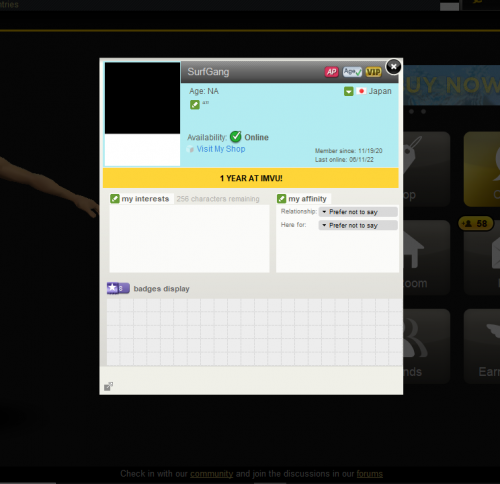Click the SurfGang avatar picture
Image resolution: width=500 pixels, height=484 pixels.
click(x=142, y=114)
